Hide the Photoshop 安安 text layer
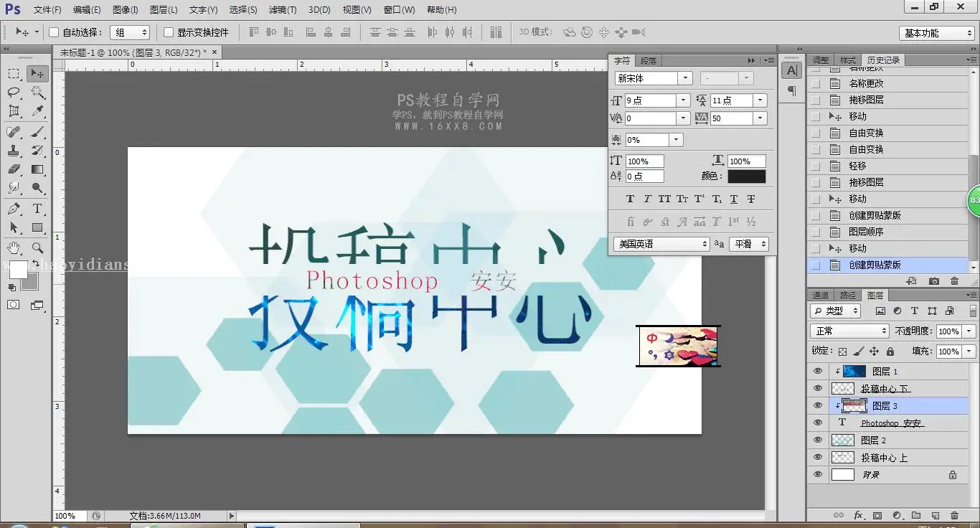This screenshot has width=980, height=528. tap(818, 423)
